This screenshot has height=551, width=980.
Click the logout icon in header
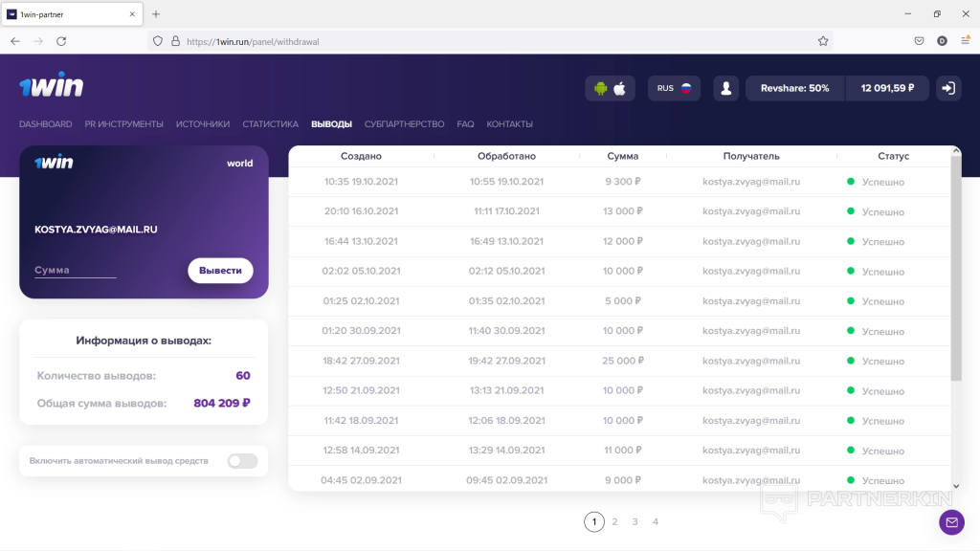tap(948, 88)
